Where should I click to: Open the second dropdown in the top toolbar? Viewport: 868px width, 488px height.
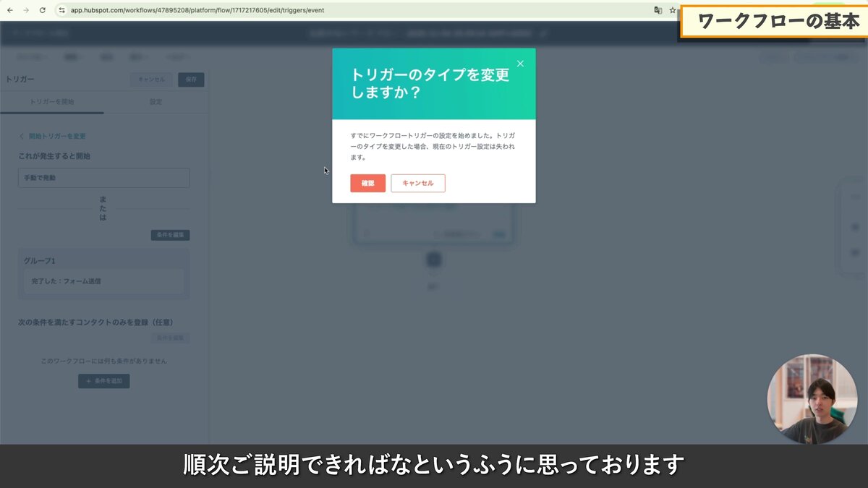(72, 56)
